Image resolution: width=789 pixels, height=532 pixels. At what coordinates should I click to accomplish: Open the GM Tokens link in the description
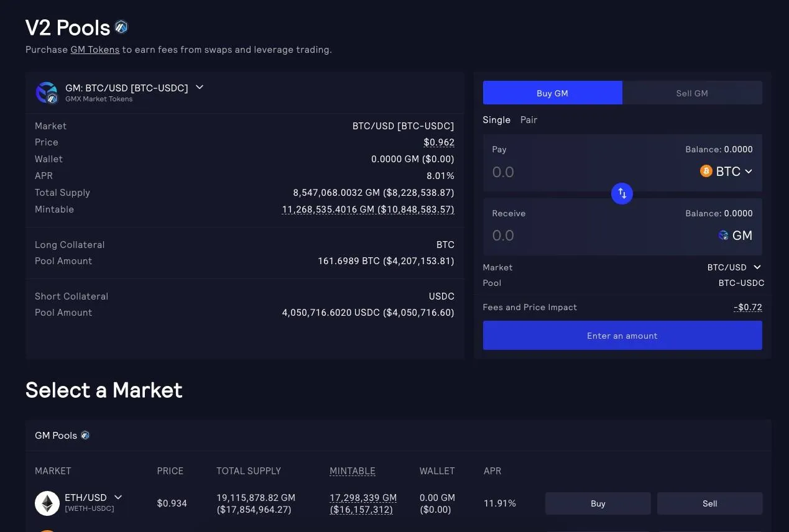point(95,49)
